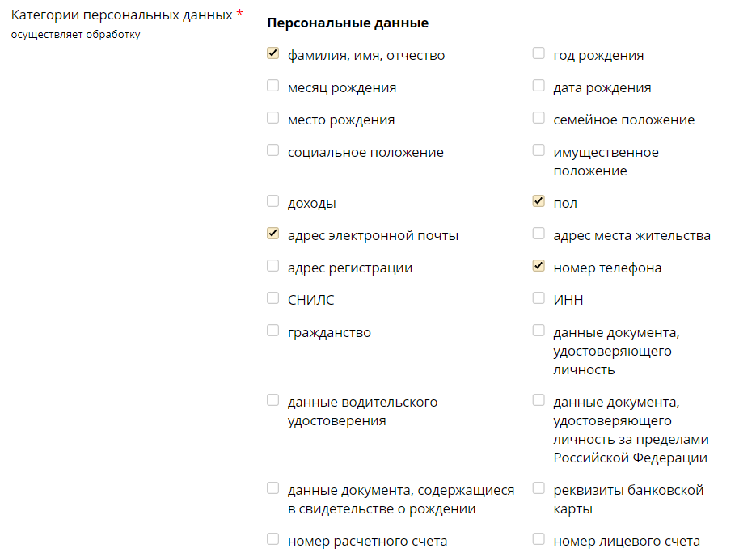
Task: Mark the 'номер расчетного счета' checkbox
Action: (272, 540)
